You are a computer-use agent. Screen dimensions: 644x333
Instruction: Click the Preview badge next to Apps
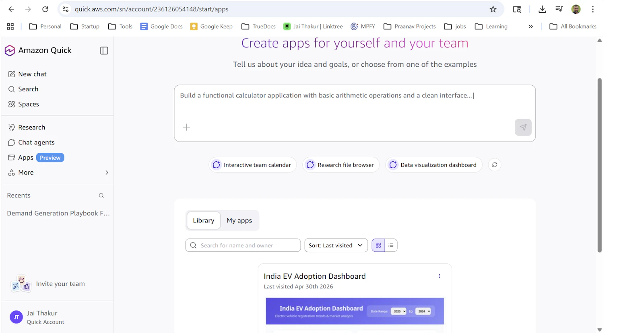click(50, 158)
